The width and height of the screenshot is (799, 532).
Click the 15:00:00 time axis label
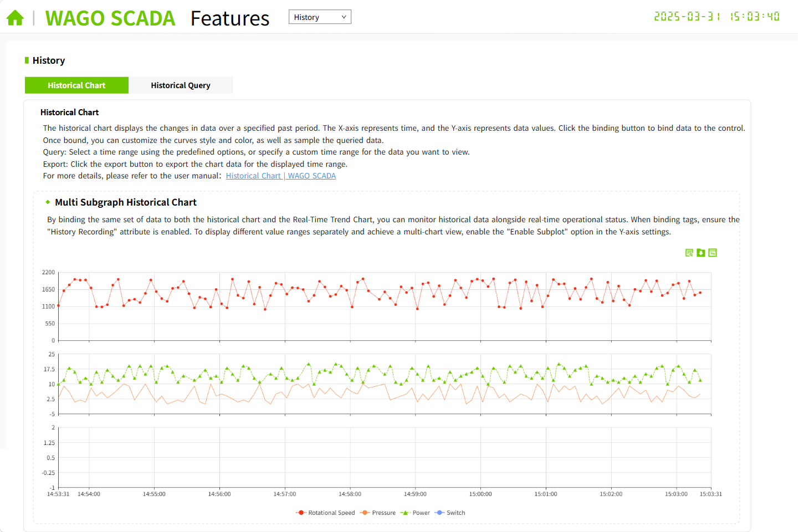[x=480, y=494]
